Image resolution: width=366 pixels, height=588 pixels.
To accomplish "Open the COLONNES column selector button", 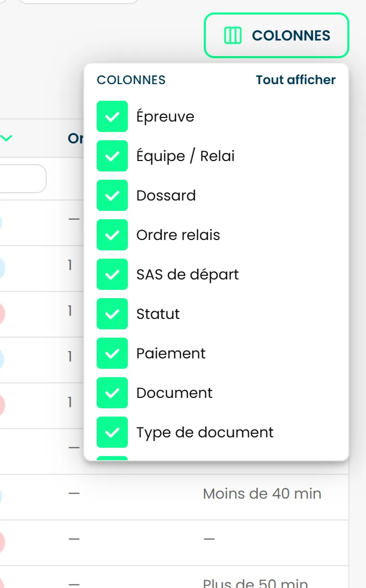I will click(276, 36).
